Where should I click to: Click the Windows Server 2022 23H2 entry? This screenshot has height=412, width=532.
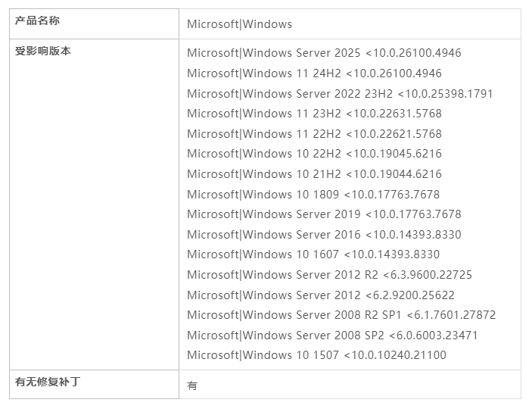pyautogui.click(x=340, y=94)
